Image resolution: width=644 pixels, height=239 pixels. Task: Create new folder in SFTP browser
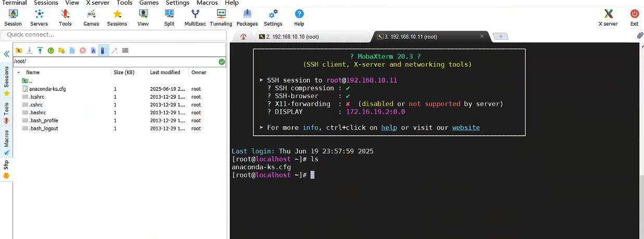[x=61, y=51]
